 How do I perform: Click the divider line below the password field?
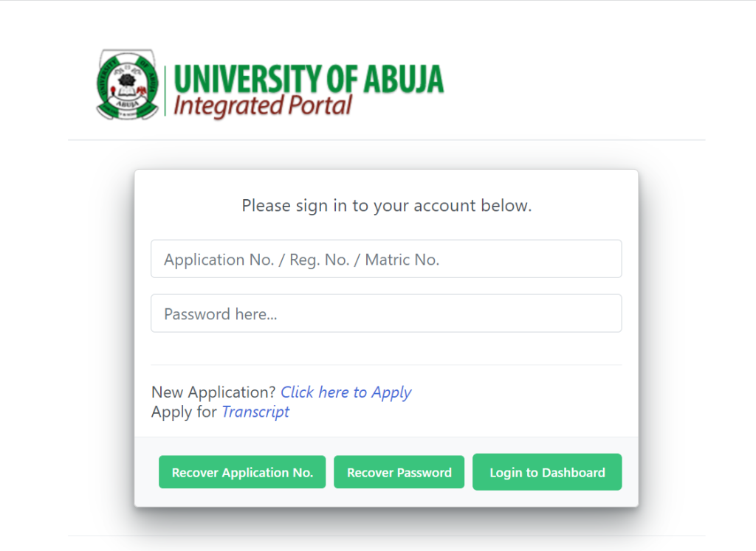pos(386,364)
